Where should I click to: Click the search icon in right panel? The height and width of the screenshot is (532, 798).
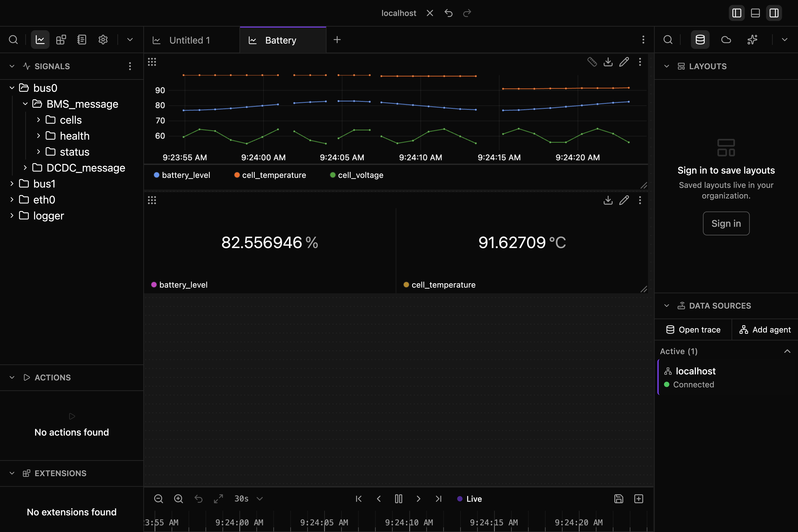pyautogui.click(x=668, y=40)
